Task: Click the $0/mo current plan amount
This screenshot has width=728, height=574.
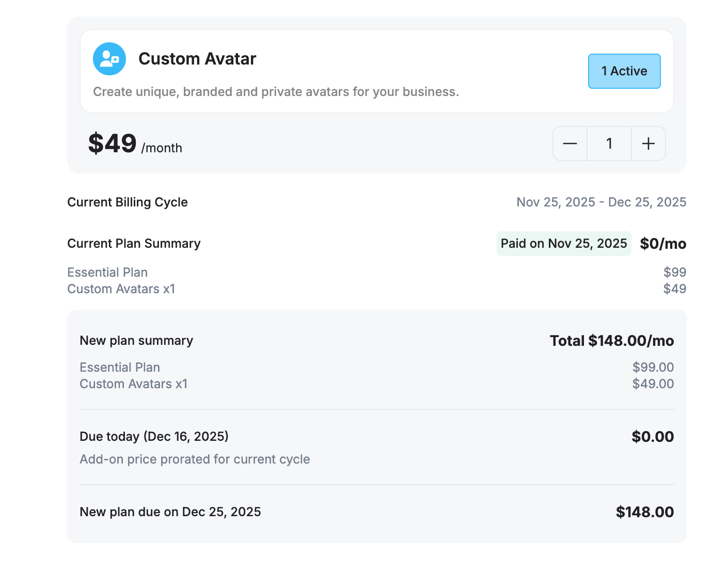Action: [x=663, y=244]
